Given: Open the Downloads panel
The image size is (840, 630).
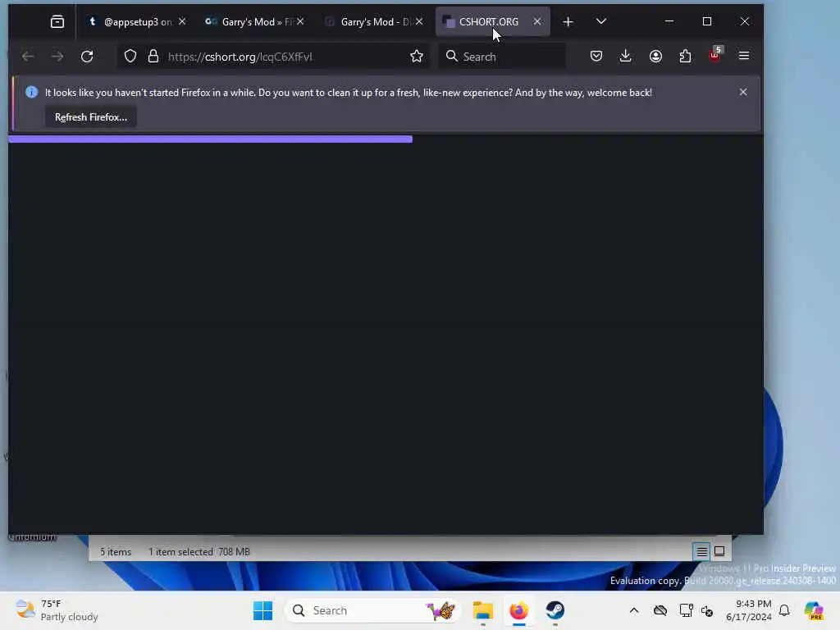Looking at the screenshot, I should pyautogui.click(x=626, y=57).
